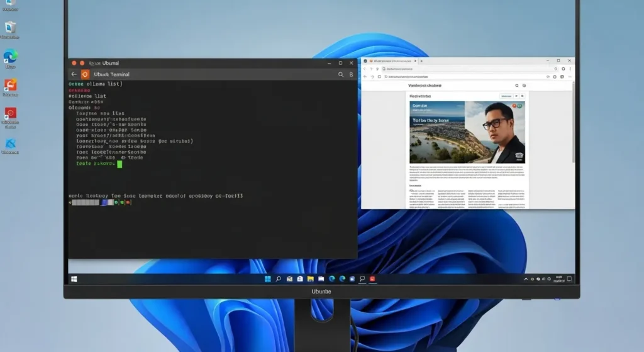
Task: Go back using the terminal's left arrow
Action: 74,74
